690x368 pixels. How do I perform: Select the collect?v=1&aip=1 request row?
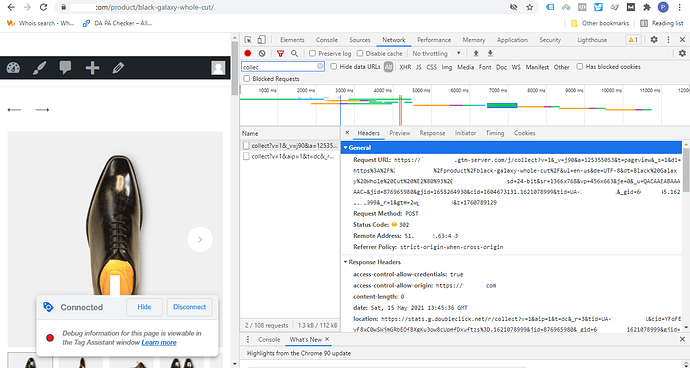point(290,156)
